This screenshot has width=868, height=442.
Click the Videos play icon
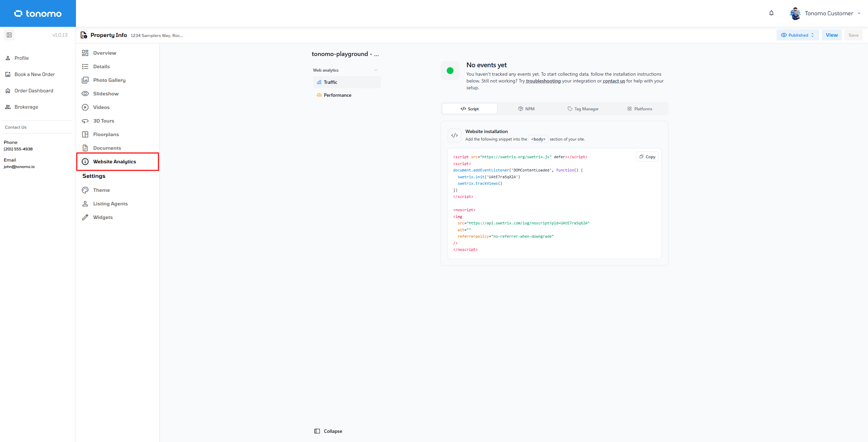[x=85, y=107]
